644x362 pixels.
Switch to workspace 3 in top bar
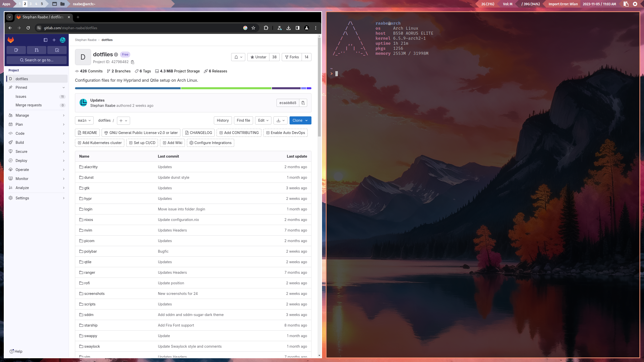tap(31, 4)
